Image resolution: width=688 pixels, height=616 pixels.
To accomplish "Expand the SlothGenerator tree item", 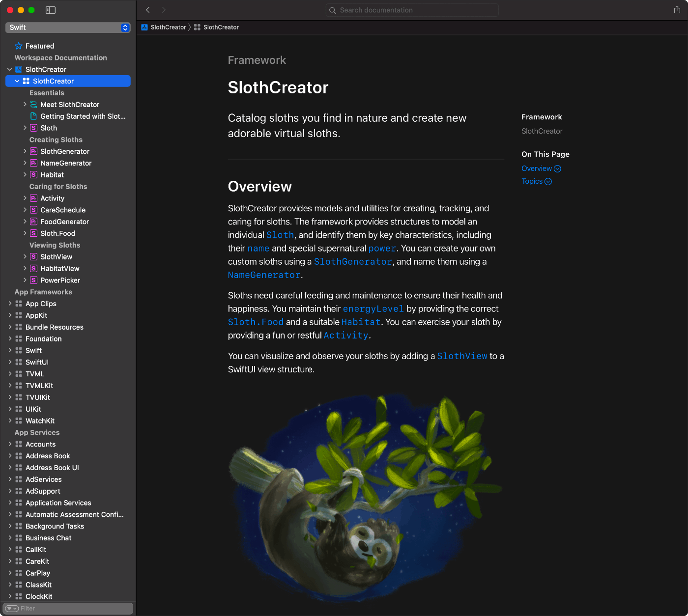I will [25, 151].
